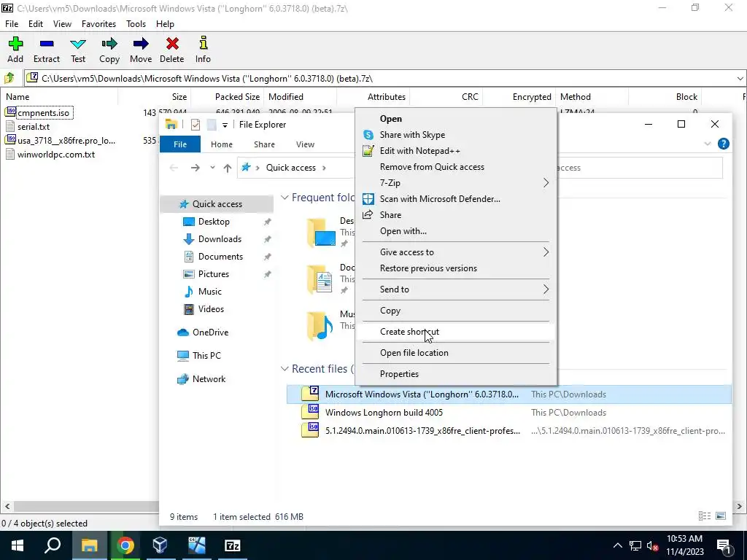Click the Add icon in 7-Zip toolbar
Viewport: 747px width, 560px height.
point(15,50)
